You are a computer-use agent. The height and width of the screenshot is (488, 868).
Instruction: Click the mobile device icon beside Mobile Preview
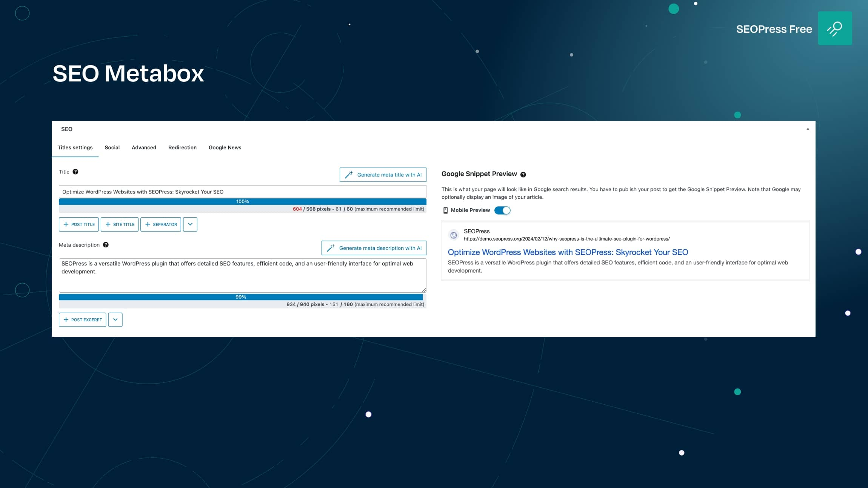(x=446, y=210)
